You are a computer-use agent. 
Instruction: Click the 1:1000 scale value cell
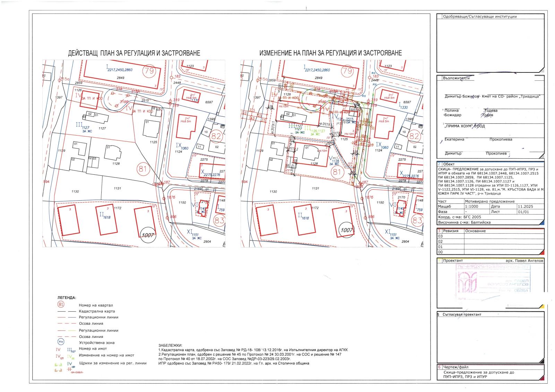click(x=476, y=206)
